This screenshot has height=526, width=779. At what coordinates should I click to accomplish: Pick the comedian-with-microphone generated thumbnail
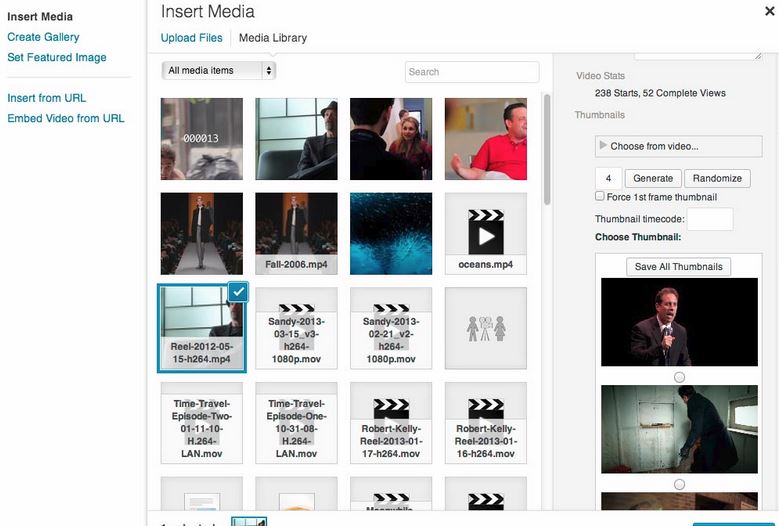pos(679,322)
